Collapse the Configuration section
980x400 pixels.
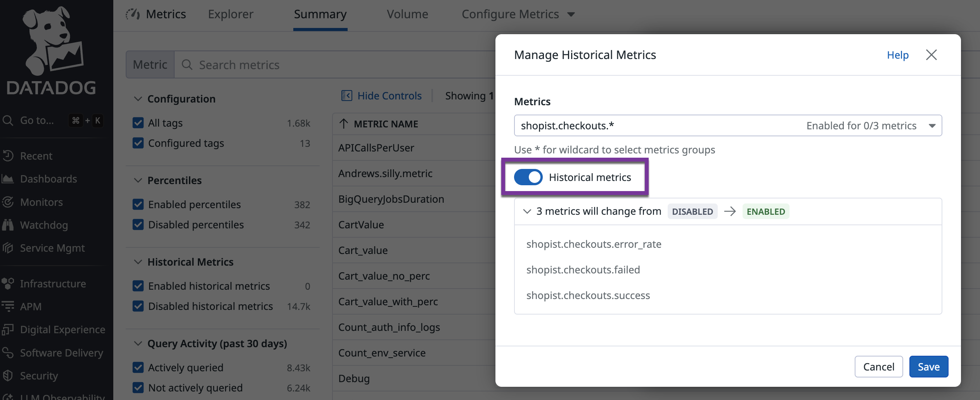[x=138, y=99]
